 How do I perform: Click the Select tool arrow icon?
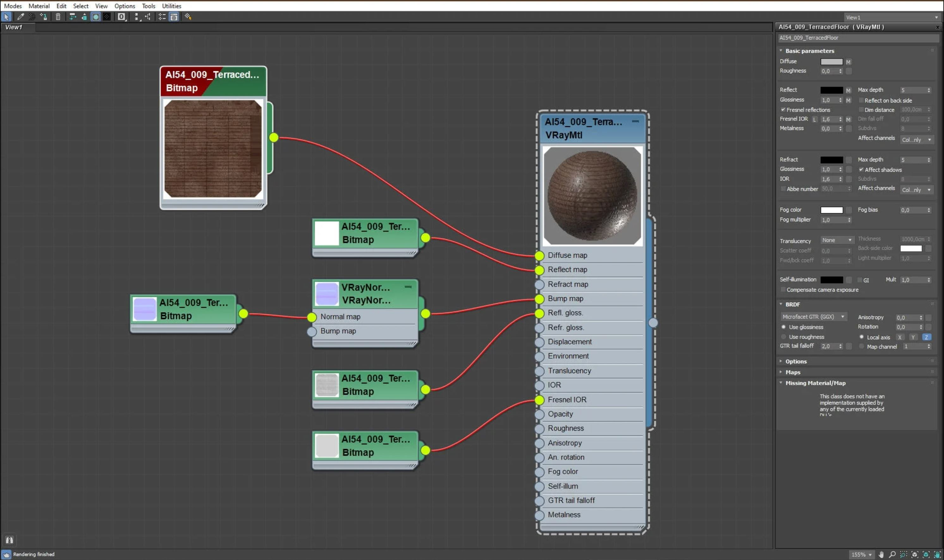pyautogui.click(x=6, y=17)
